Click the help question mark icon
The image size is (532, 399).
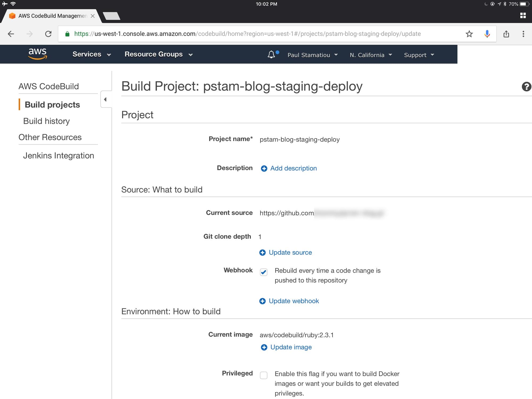[526, 87]
